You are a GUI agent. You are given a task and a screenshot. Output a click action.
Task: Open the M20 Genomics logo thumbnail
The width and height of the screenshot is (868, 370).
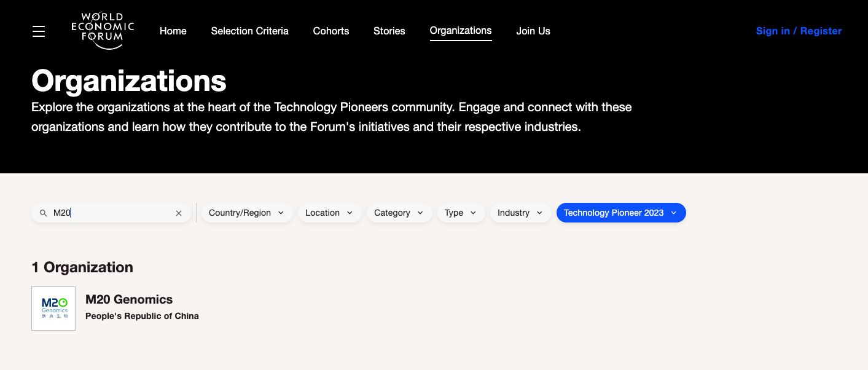[53, 309]
